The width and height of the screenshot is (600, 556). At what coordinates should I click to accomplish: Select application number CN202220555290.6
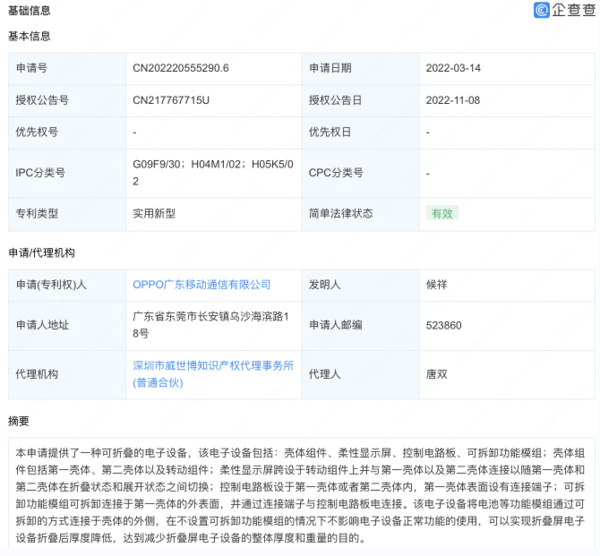click(x=181, y=68)
